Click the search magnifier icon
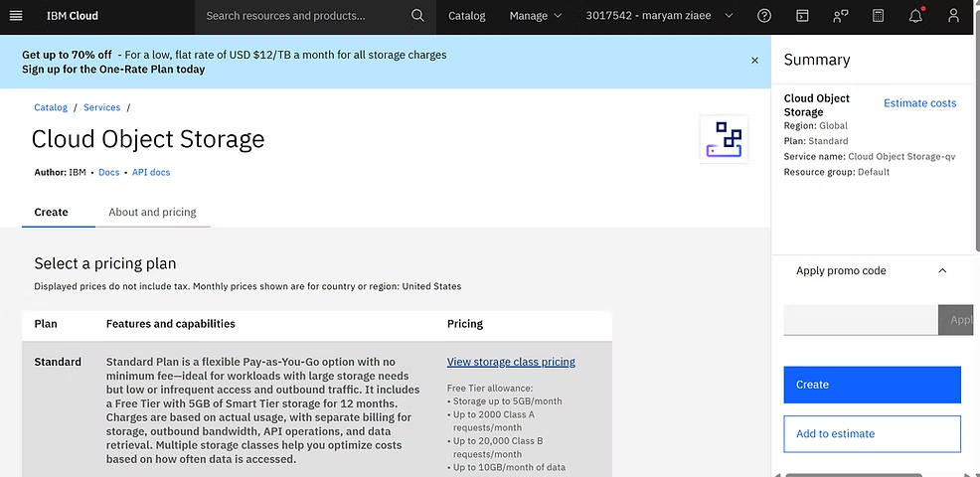980x477 pixels. coord(417,16)
